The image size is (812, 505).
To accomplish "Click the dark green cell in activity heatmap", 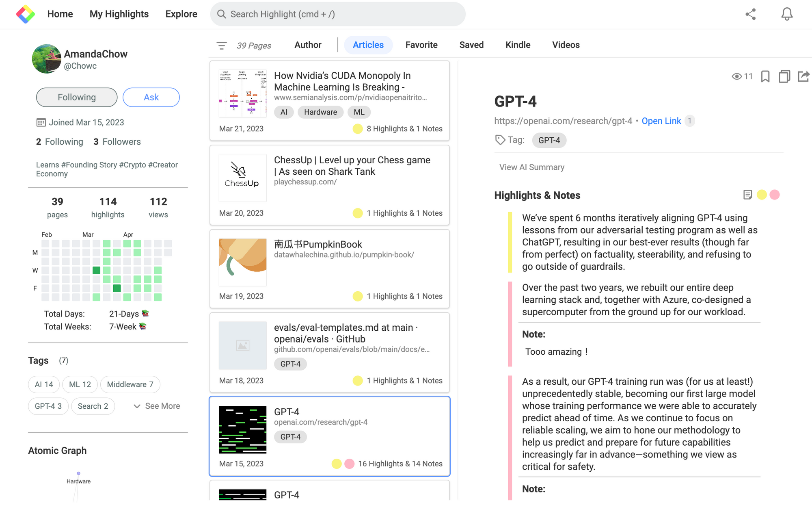I will click(x=96, y=271).
